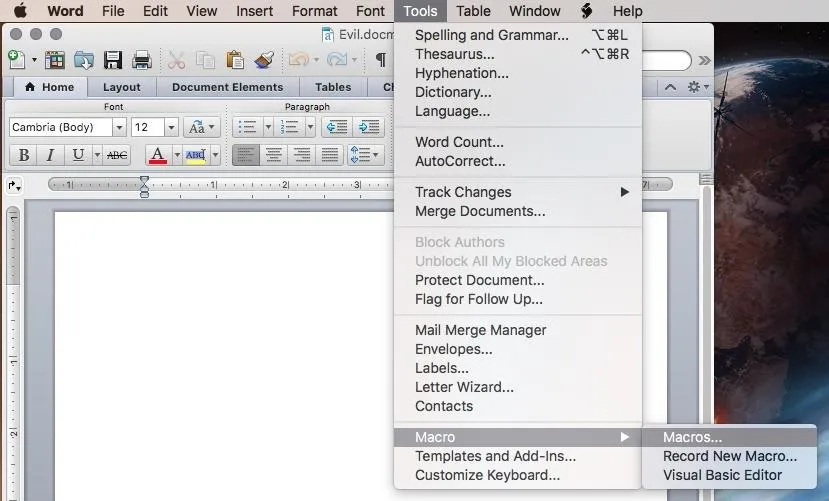Select Justify text alignment

(330, 155)
